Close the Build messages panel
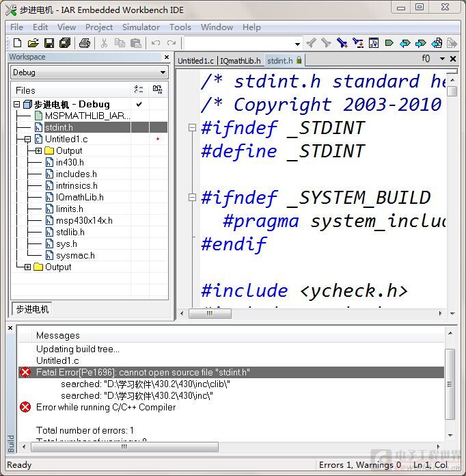Viewport: 466px width, 476px height. coord(10,328)
